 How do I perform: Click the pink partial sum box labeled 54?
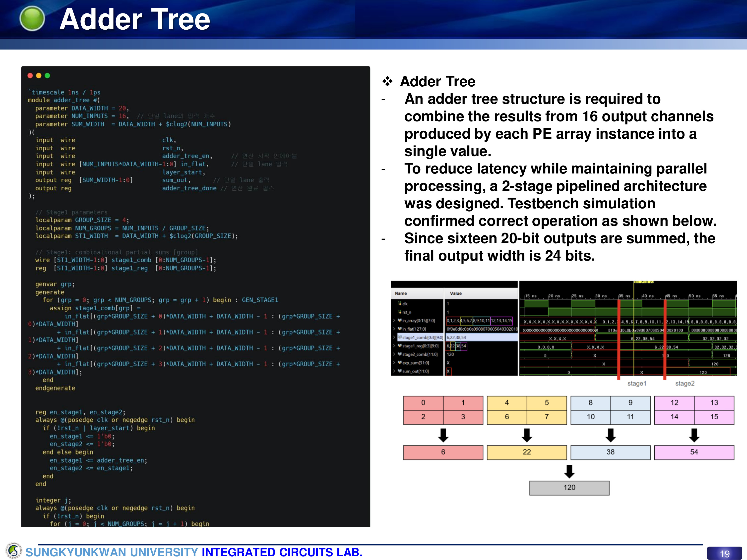point(694,452)
